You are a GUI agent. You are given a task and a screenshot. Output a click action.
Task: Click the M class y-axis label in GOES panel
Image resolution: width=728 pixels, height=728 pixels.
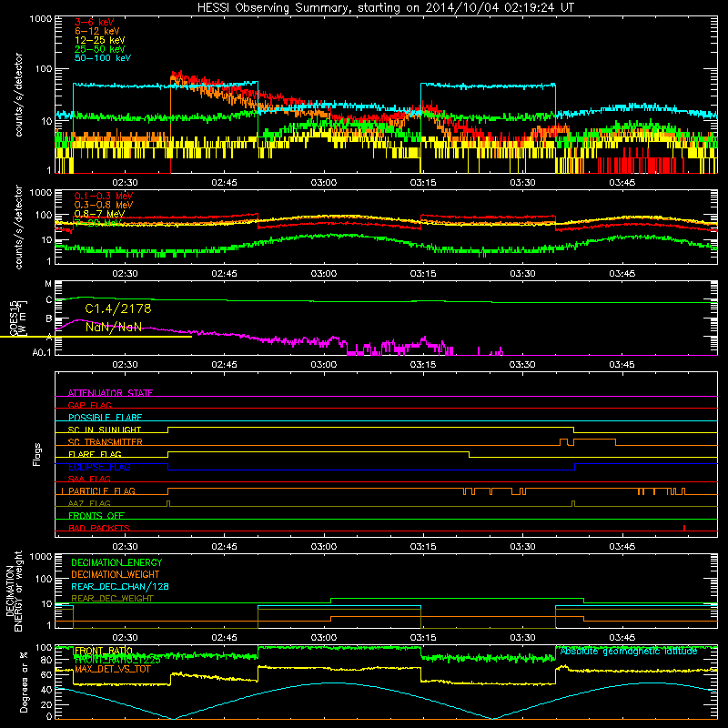tap(48, 284)
